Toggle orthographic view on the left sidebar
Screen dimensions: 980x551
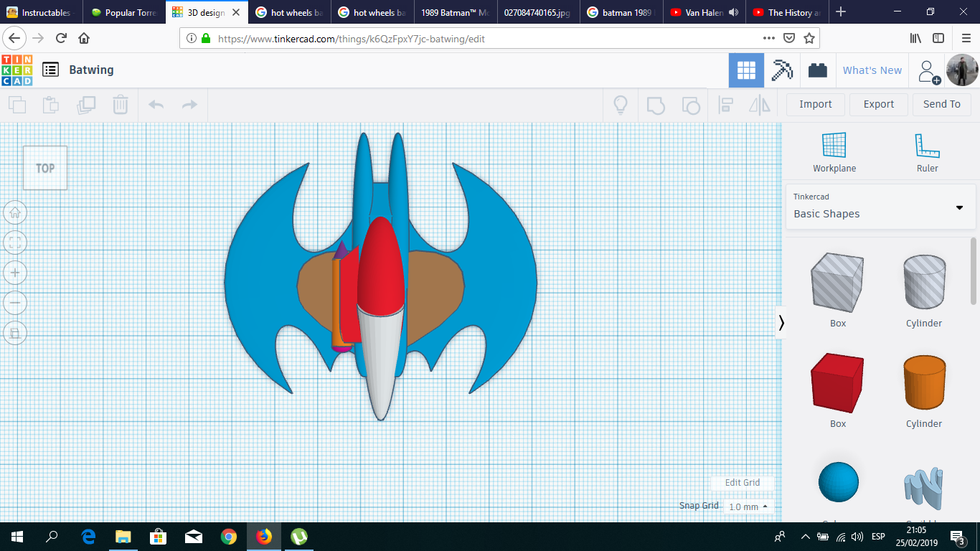pyautogui.click(x=15, y=333)
